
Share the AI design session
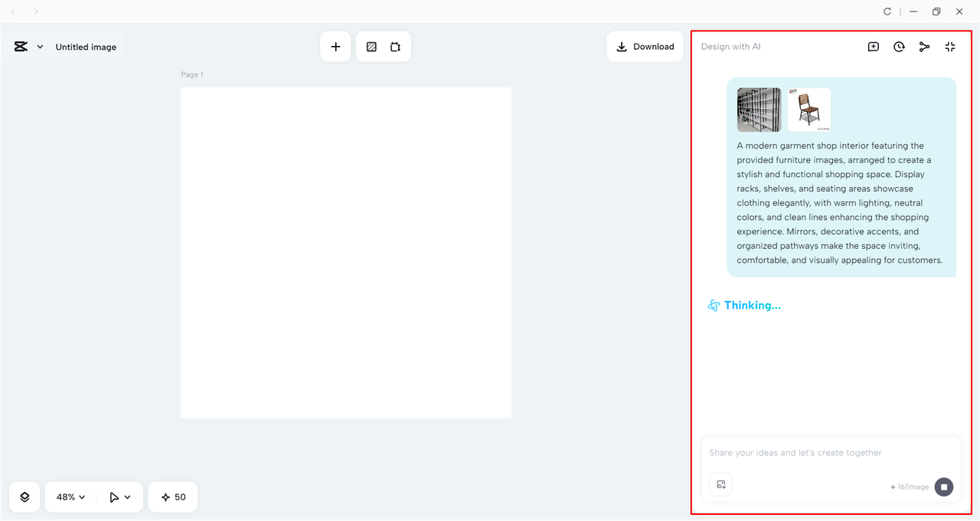(924, 47)
